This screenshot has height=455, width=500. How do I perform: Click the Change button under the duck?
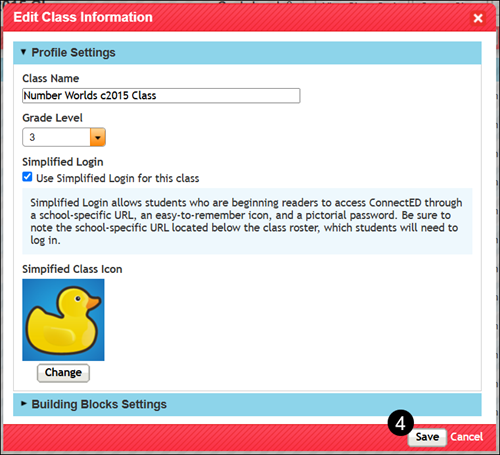(x=63, y=373)
